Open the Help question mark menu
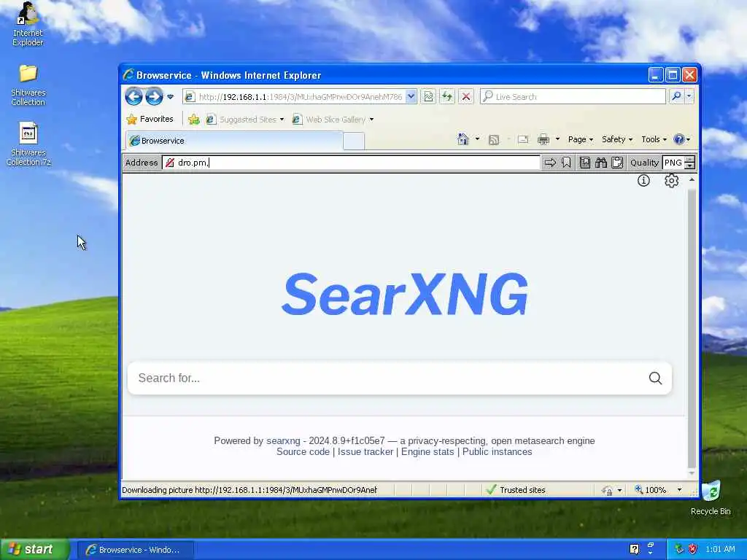Image resolution: width=747 pixels, height=560 pixels. click(x=682, y=139)
